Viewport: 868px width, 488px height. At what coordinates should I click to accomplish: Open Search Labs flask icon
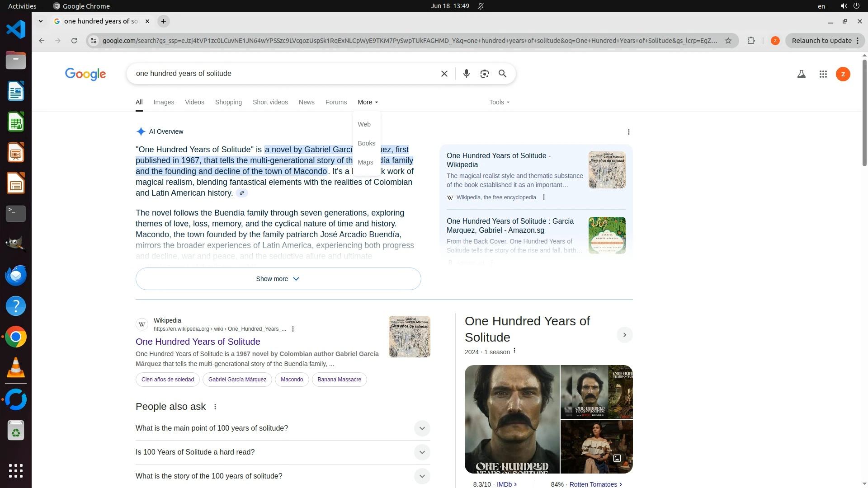pos(801,74)
